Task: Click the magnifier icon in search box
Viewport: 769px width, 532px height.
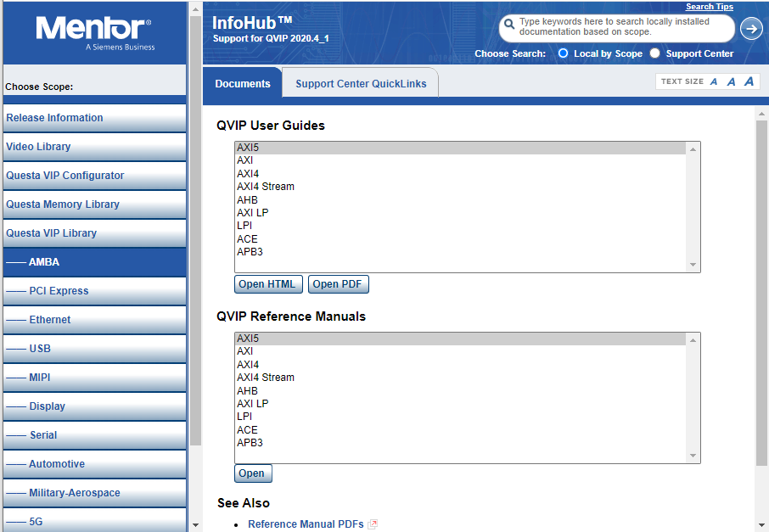Action: 509,24
